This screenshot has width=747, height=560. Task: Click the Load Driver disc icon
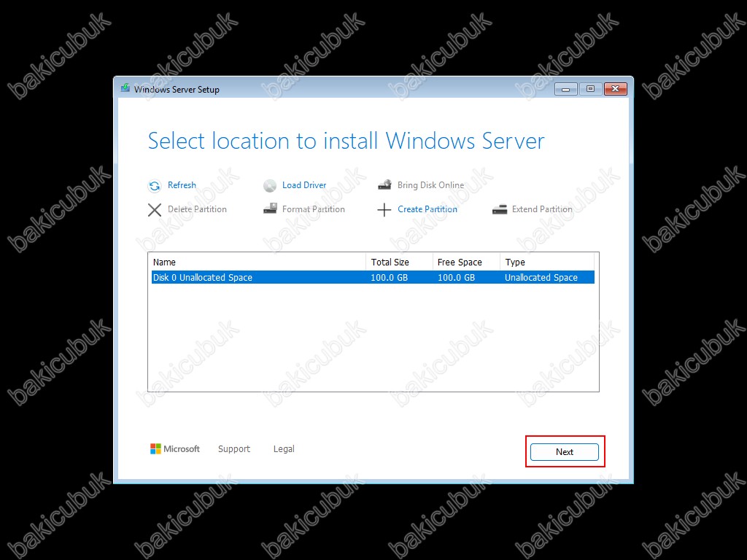(x=270, y=186)
